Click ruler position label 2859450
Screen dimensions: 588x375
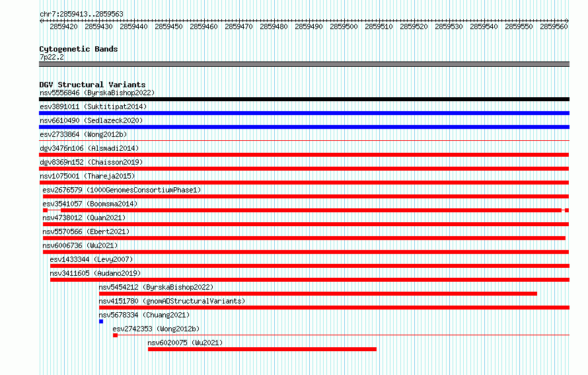pos(168,26)
